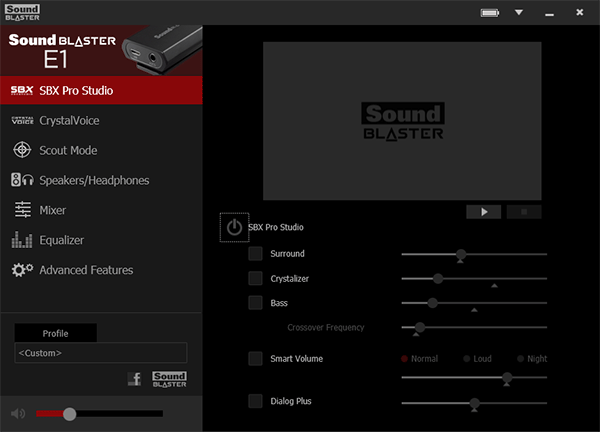Click the Bass level slider handle
This screenshot has width=600, height=432.
click(x=432, y=303)
